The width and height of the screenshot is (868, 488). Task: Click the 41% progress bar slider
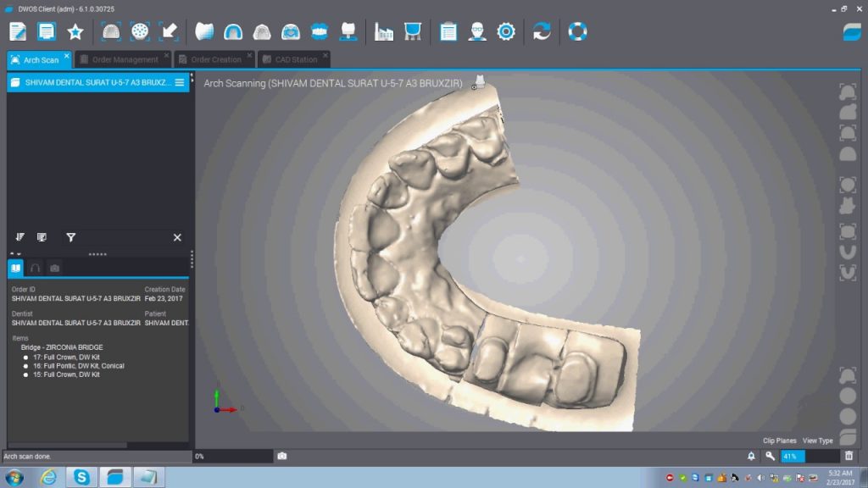[810, 456]
